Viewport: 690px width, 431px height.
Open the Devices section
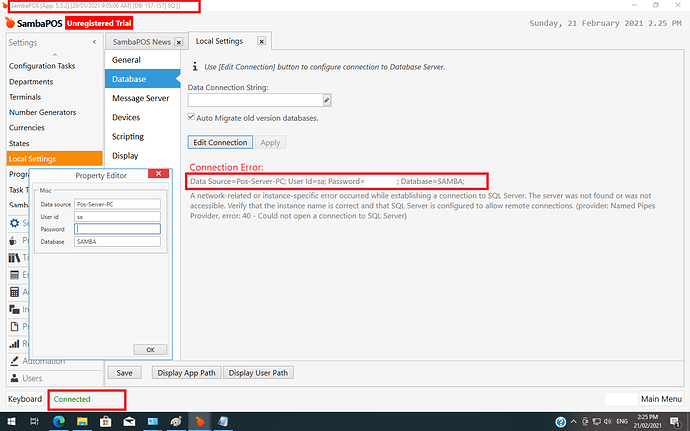(x=143, y=118)
